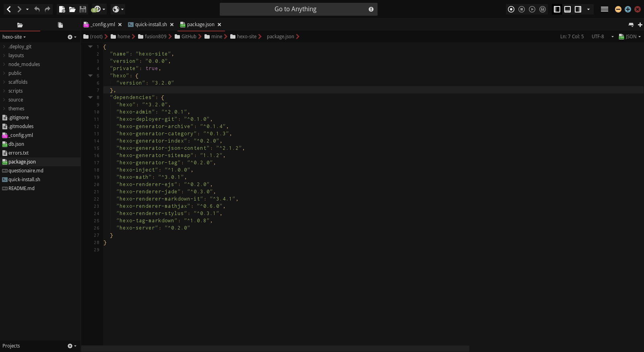Screen dimensions: 644x352
Task: Click the mine breadcrumb
Action: (213, 36)
